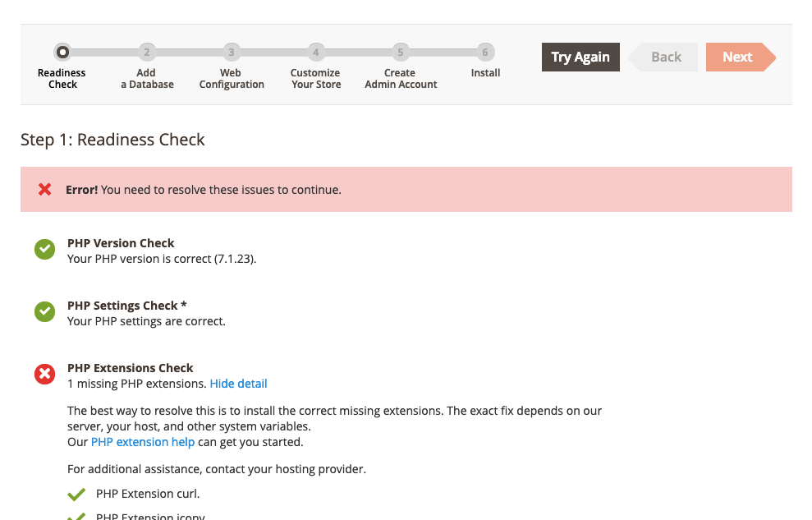
Task: Select step 3 Web Configuration circle
Action: coord(232,53)
